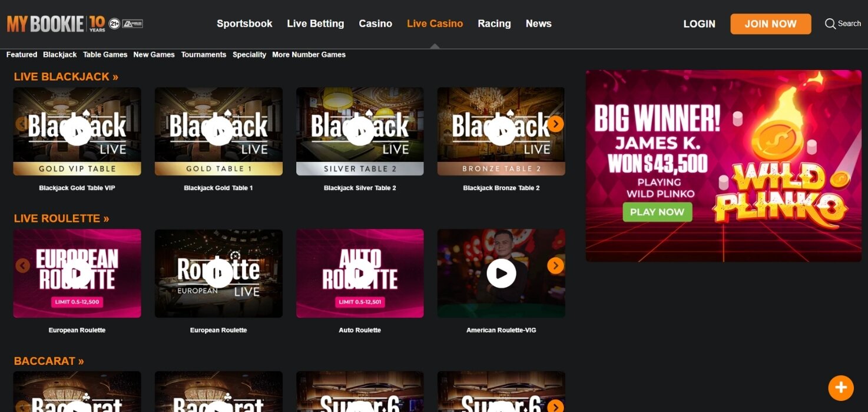This screenshot has height=412, width=868.
Task: Play the pink European Roulette game
Action: (77, 273)
